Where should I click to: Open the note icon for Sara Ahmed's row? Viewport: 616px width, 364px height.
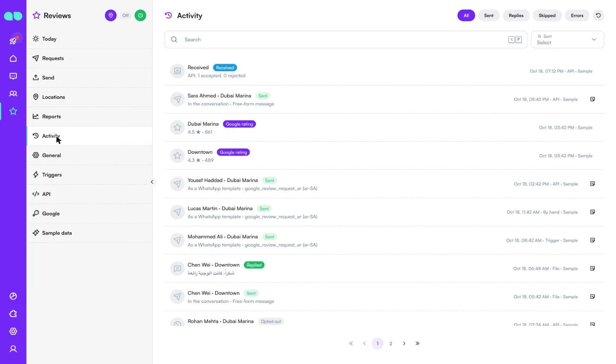coord(593,99)
